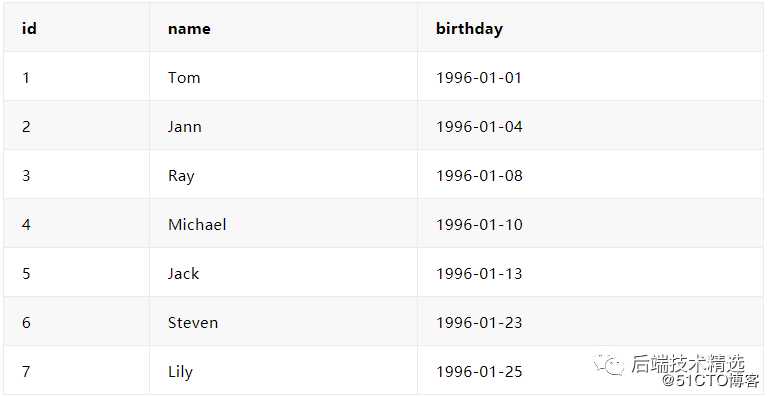This screenshot has width=769, height=397.
Task: Click the birthday 1996-01-10 cell
Action: click(590, 224)
